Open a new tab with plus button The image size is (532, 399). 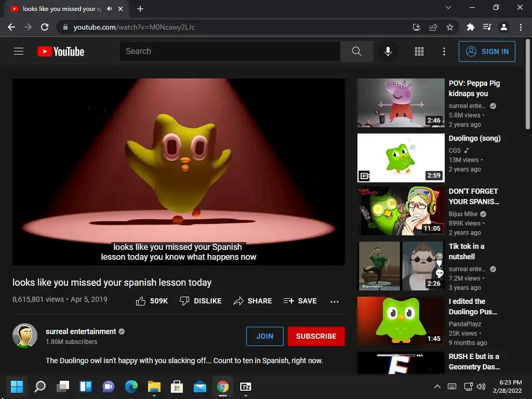pyautogui.click(x=140, y=9)
